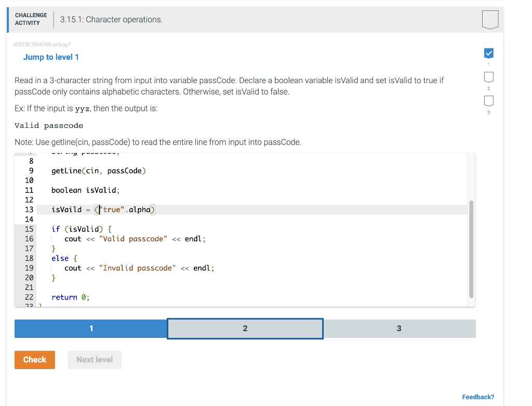Click the bookmark shield icon at top right

click(488, 20)
